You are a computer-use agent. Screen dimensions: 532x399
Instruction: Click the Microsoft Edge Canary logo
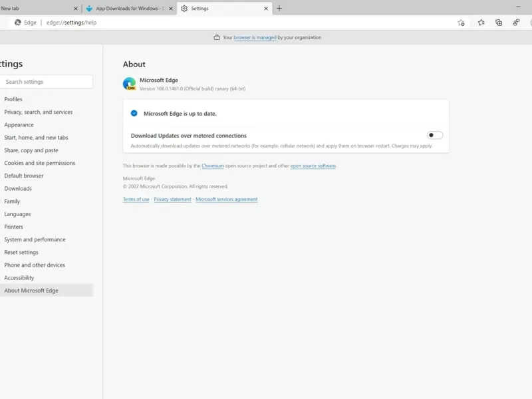129,84
